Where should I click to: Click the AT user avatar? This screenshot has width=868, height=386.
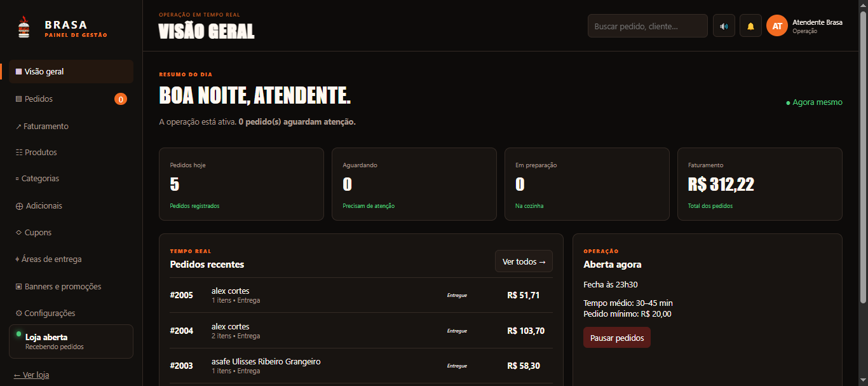pos(777,26)
